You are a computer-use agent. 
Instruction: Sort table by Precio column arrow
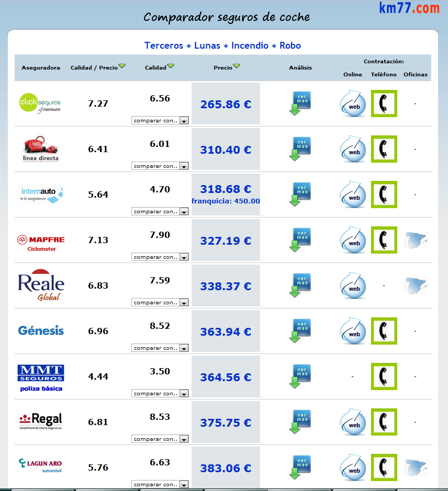click(x=237, y=66)
